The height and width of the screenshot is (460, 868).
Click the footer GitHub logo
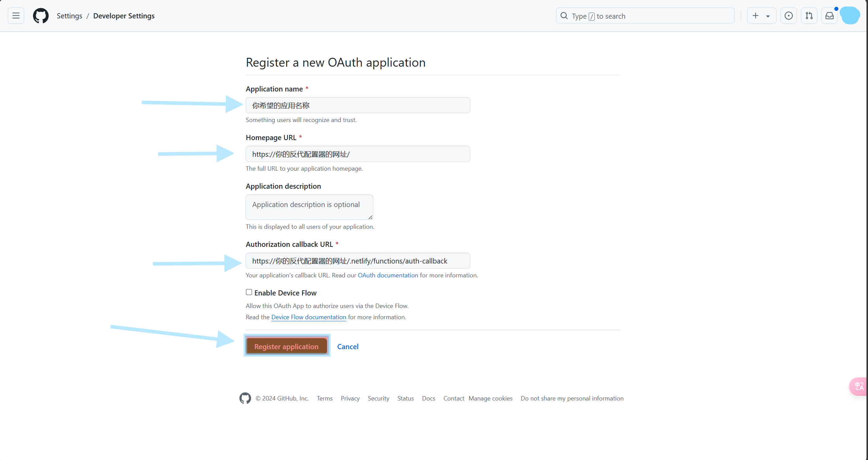(245, 398)
